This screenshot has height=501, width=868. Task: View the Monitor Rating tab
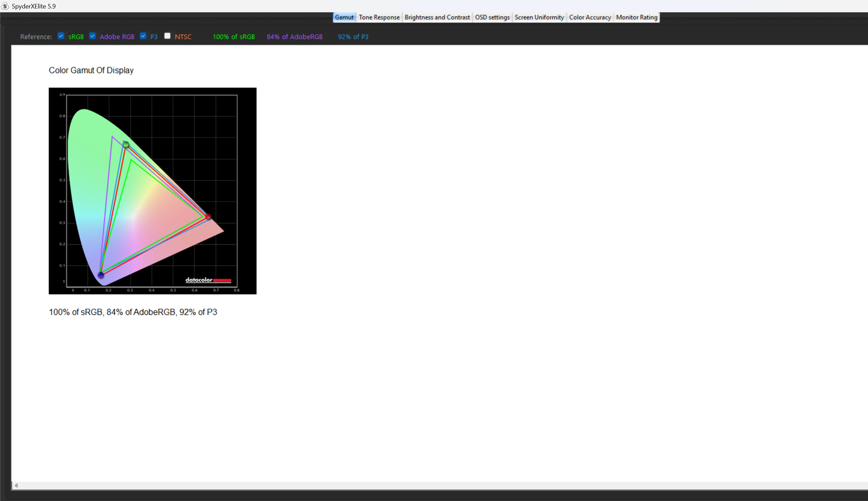point(636,17)
